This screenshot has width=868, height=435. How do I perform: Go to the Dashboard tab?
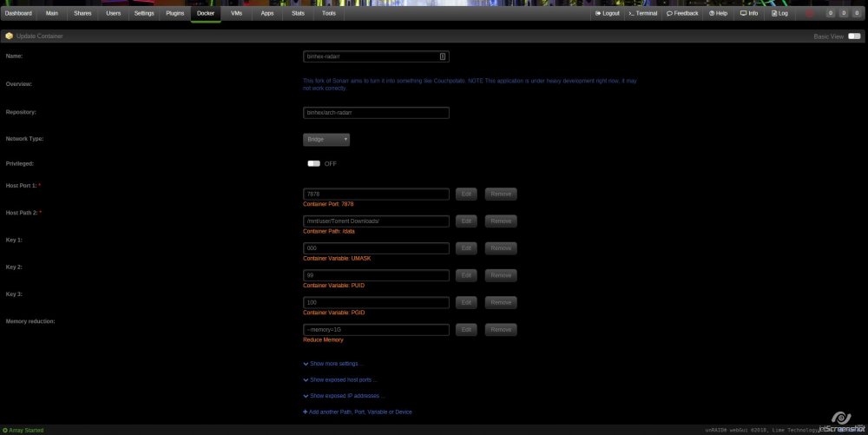(18, 13)
